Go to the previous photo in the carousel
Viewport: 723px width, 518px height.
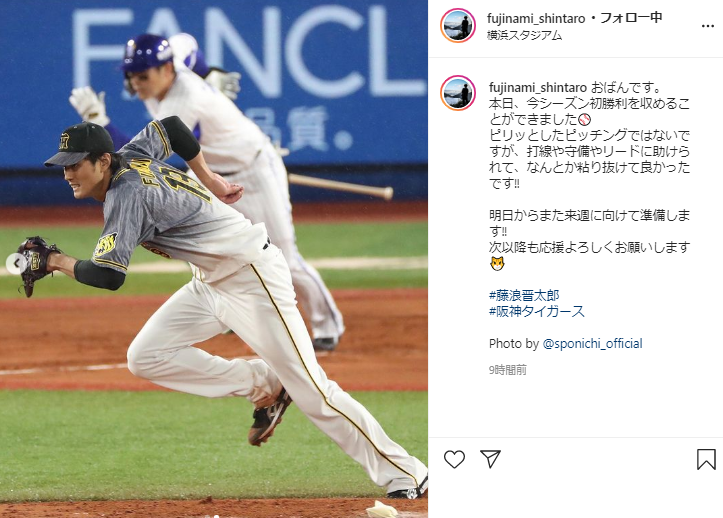click(x=17, y=263)
